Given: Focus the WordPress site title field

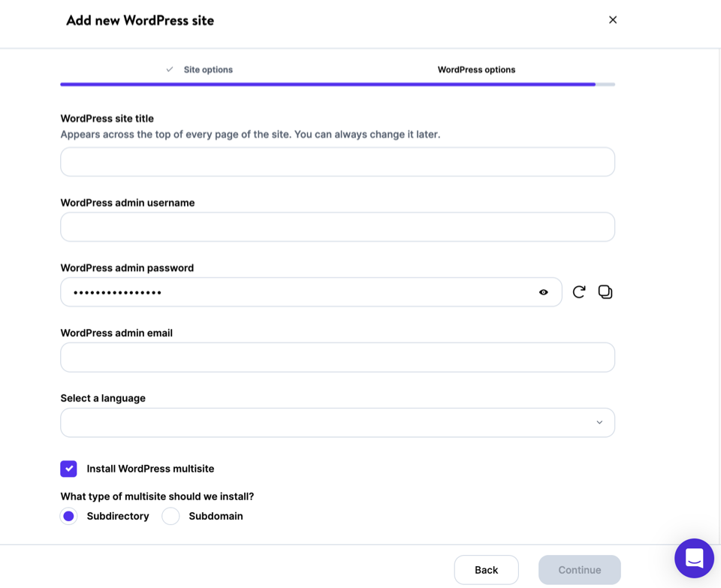Looking at the screenshot, I should [x=337, y=162].
